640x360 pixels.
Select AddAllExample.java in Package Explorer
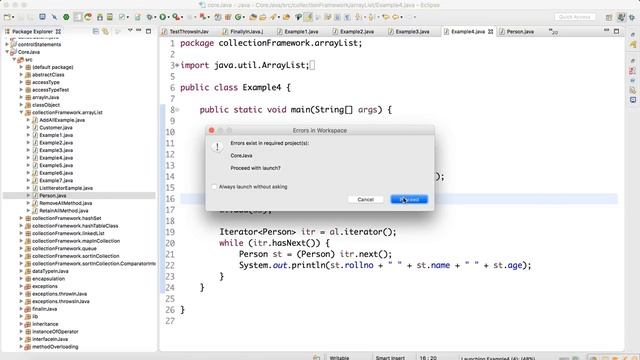pos(62,120)
